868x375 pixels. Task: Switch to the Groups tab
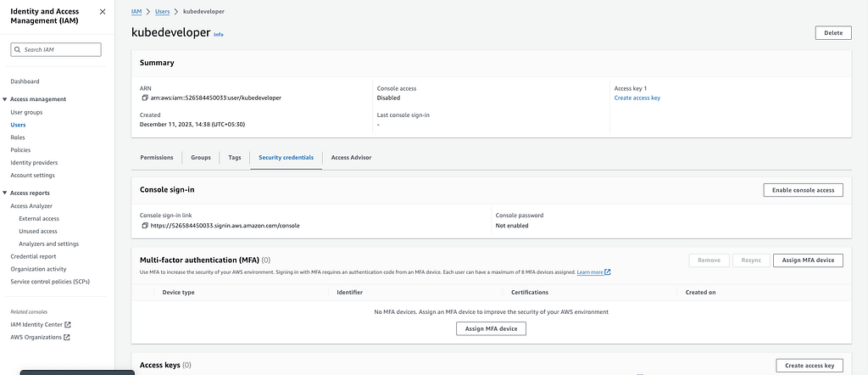click(x=201, y=158)
